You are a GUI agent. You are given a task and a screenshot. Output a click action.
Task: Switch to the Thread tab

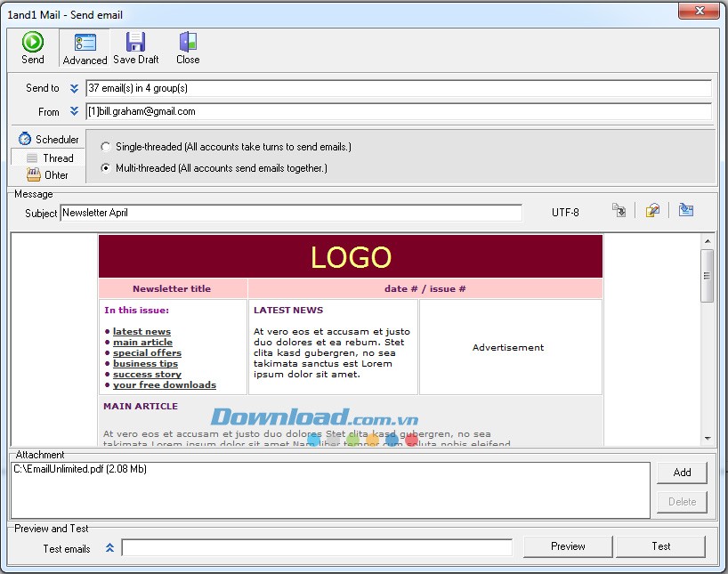tap(49, 158)
